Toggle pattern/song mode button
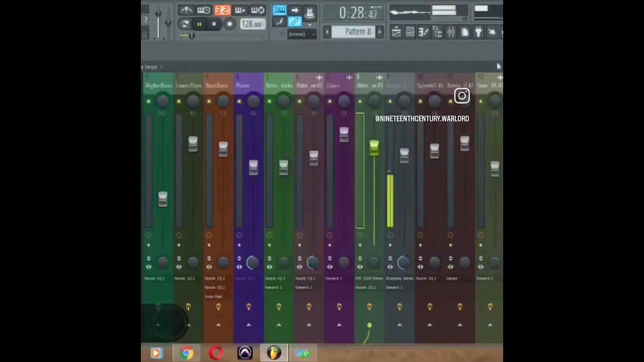644x362 pixels. click(x=185, y=24)
